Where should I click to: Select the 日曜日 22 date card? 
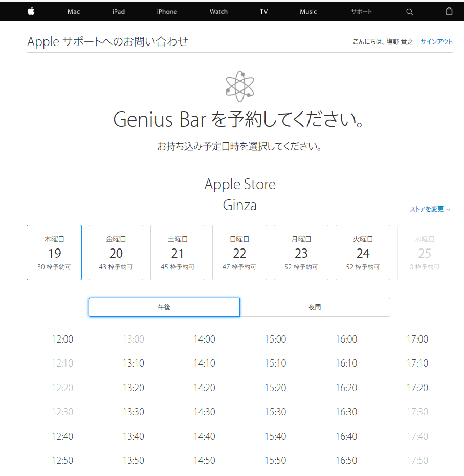[239, 253]
